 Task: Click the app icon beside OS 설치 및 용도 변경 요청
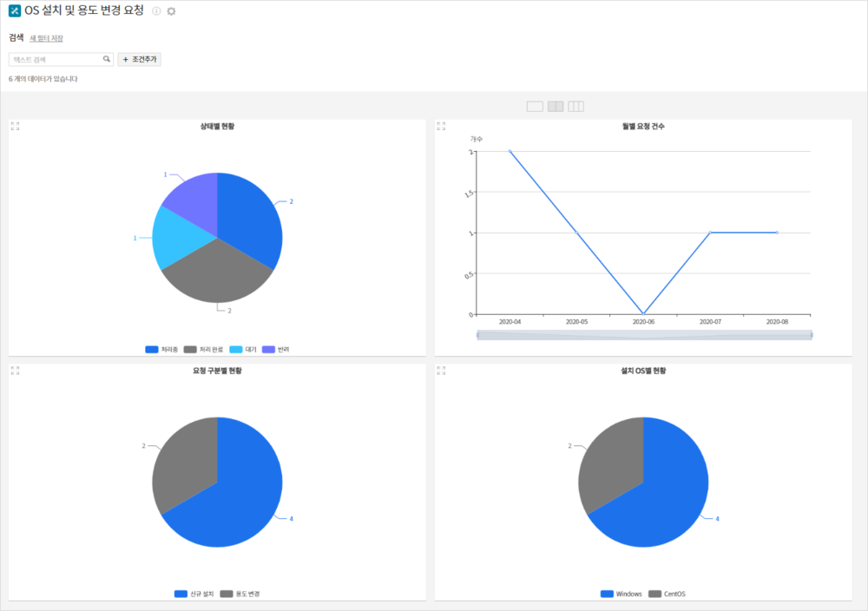point(15,10)
